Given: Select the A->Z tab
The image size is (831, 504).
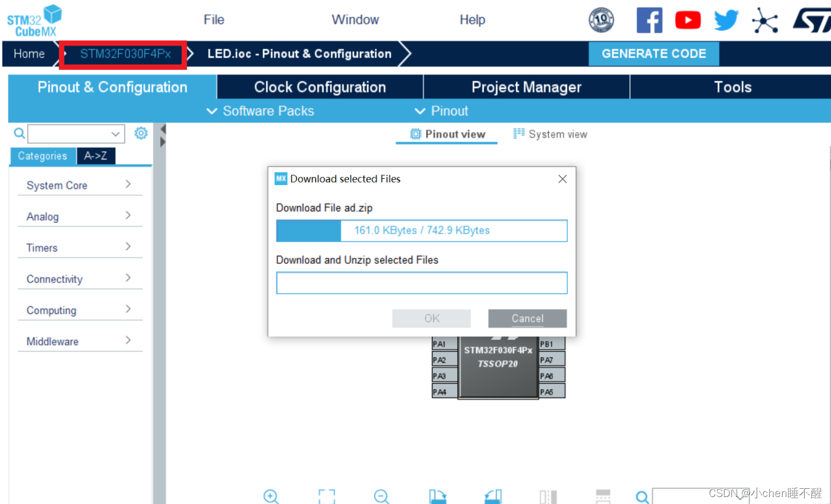Looking at the screenshot, I should (x=96, y=156).
